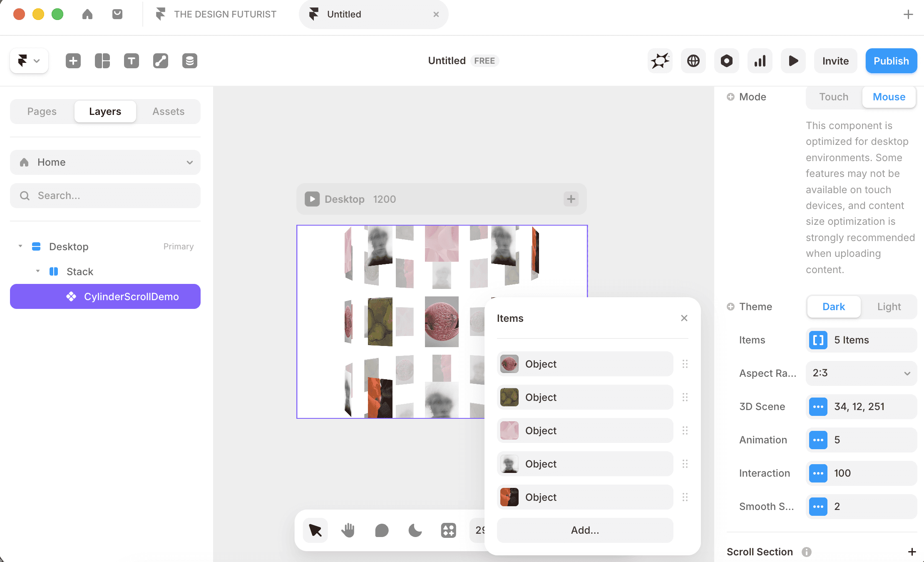924x562 pixels.
Task: Select the Layout tool icon
Action: [x=102, y=61]
